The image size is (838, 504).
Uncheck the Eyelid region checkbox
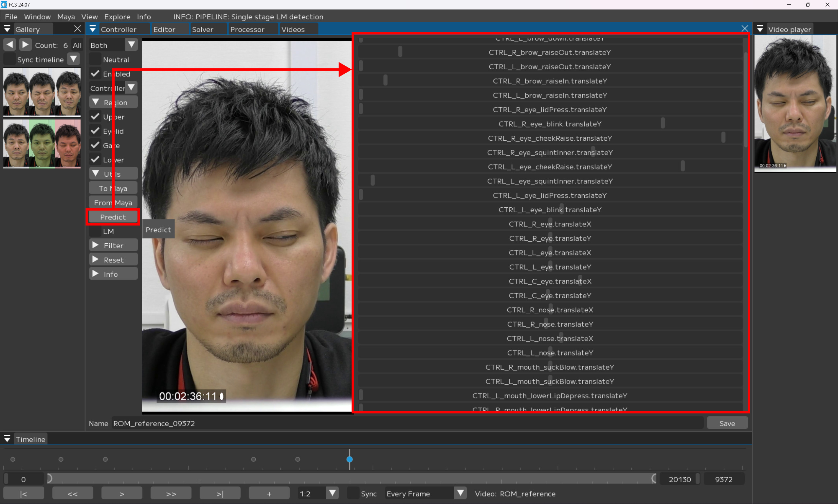pyautogui.click(x=96, y=131)
